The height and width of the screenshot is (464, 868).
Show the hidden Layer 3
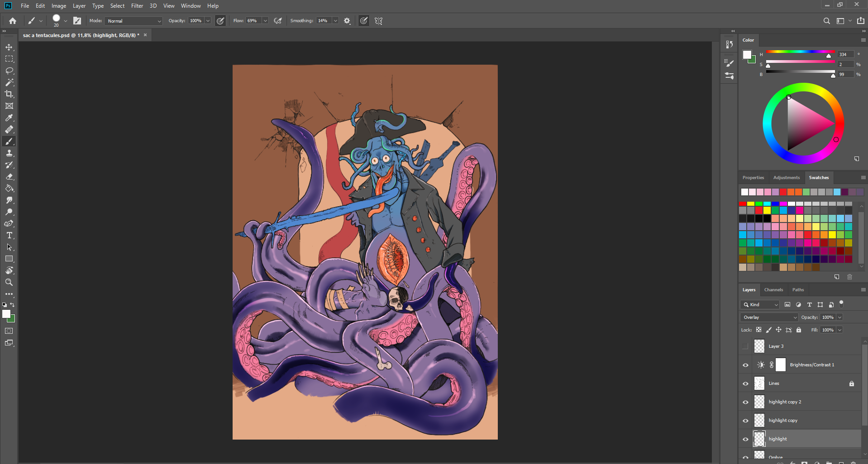pos(745,346)
